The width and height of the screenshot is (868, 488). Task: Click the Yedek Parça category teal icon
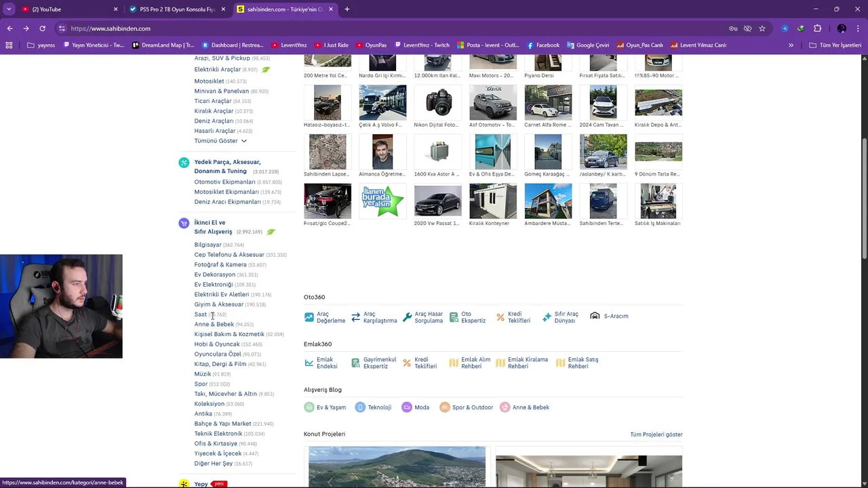184,163
